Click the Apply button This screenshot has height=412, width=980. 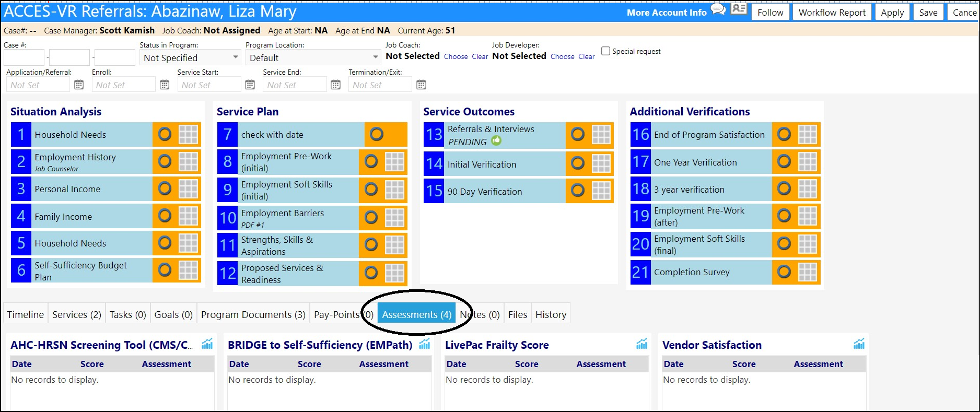tap(892, 13)
